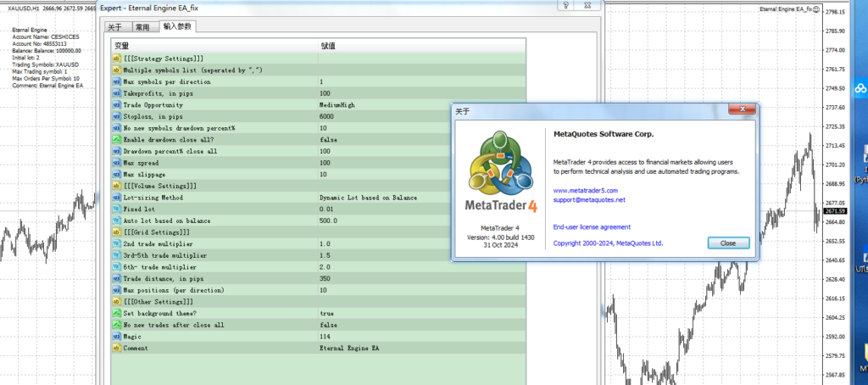
Task: Click boolean icon for Enable drawdown close all
Action: pyautogui.click(x=116, y=140)
